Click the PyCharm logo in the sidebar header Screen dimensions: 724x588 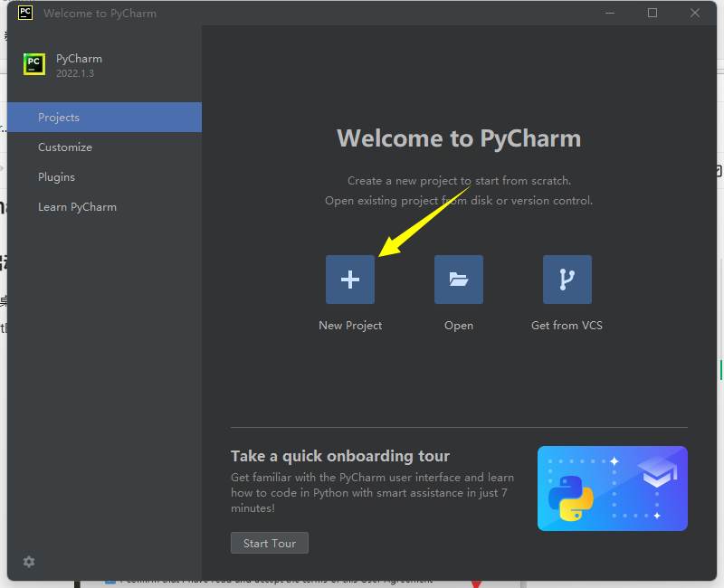[x=34, y=64]
